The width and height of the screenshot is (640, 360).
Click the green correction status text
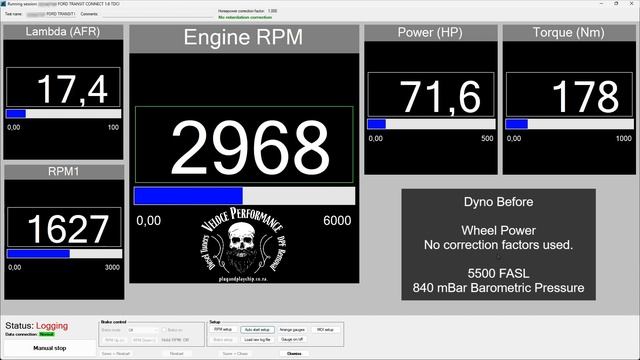(245, 18)
